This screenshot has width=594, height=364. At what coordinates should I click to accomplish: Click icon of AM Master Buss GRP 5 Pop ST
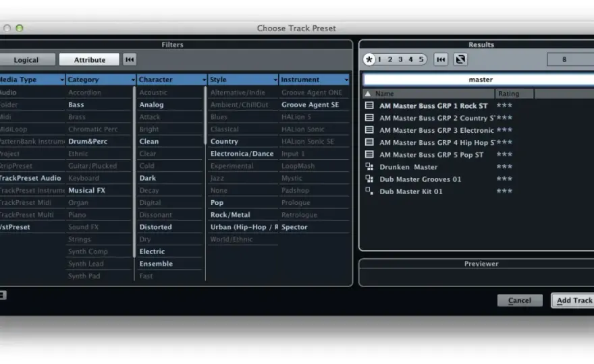pyautogui.click(x=369, y=154)
